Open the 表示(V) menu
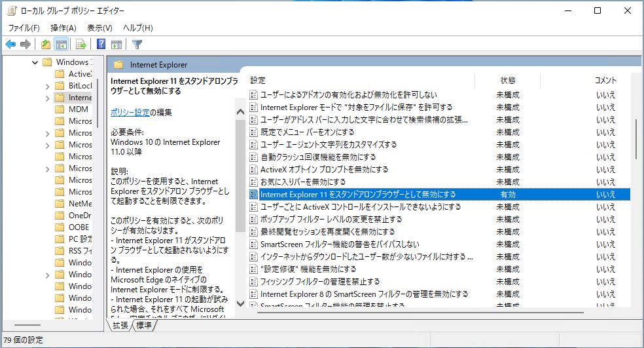 coord(99,28)
